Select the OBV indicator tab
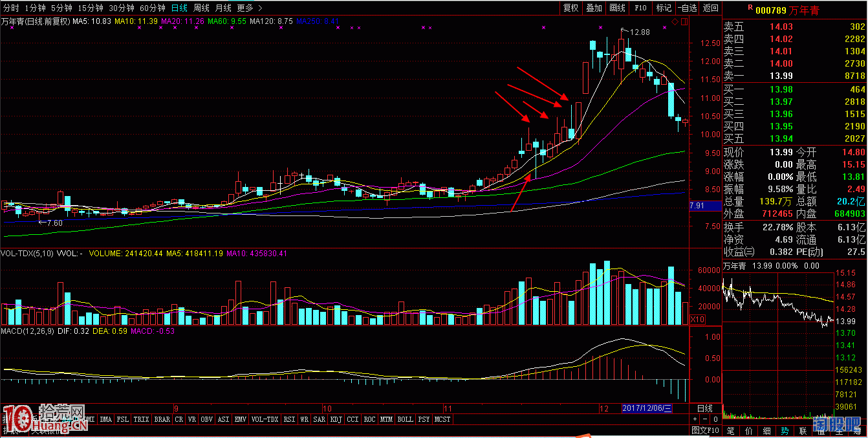Screen dimensions: 868x438 208,419
